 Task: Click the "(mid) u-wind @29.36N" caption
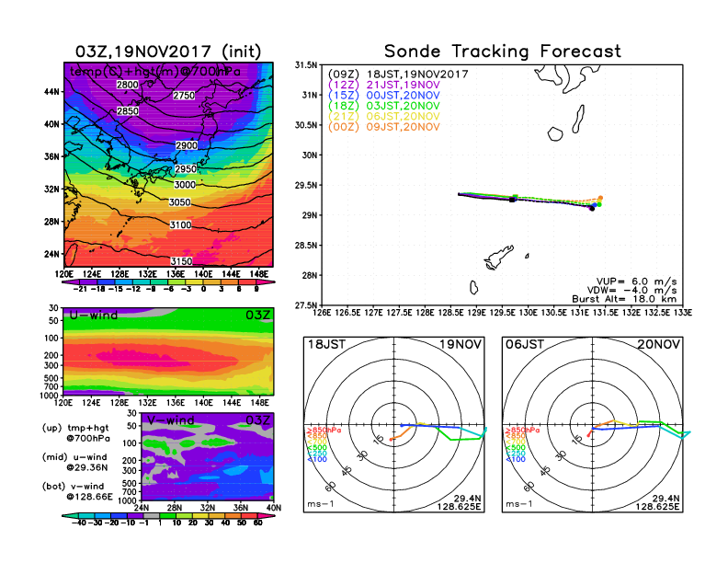tap(74, 462)
